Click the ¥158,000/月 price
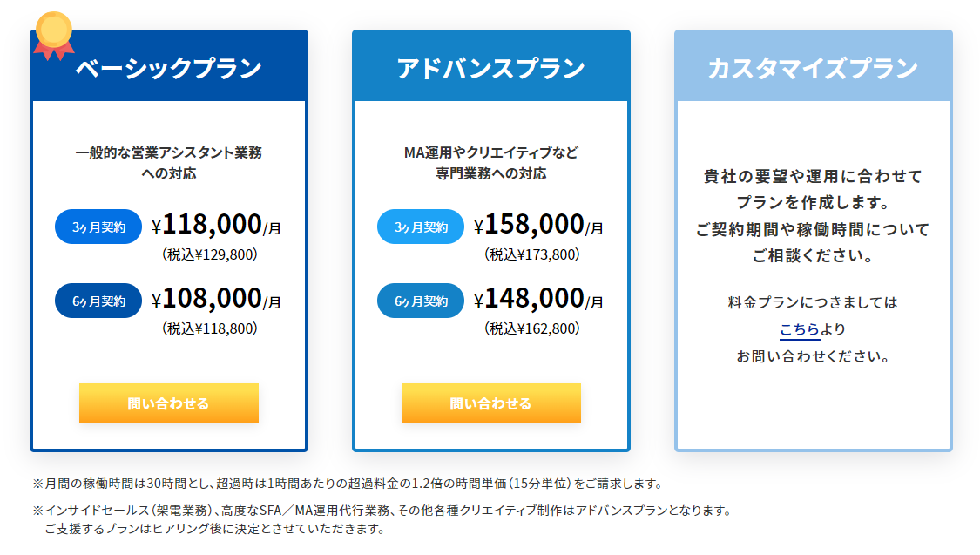The width and height of the screenshot is (980, 555). [538, 226]
